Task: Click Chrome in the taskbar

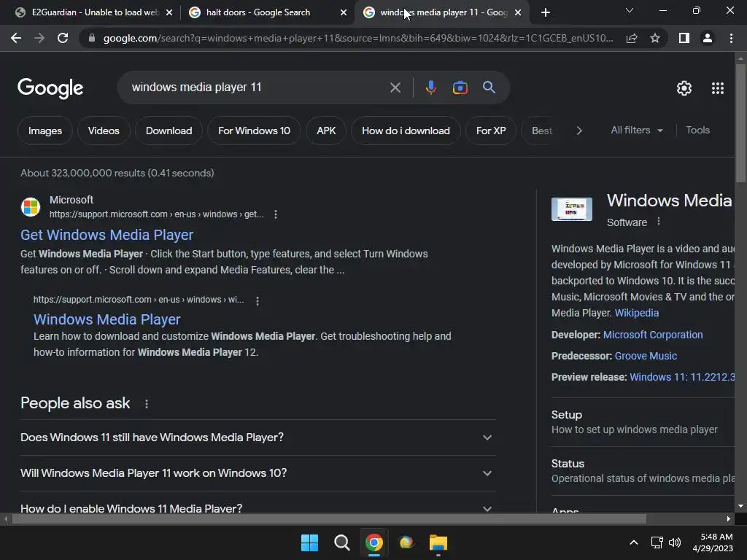Action: pyautogui.click(x=374, y=542)
